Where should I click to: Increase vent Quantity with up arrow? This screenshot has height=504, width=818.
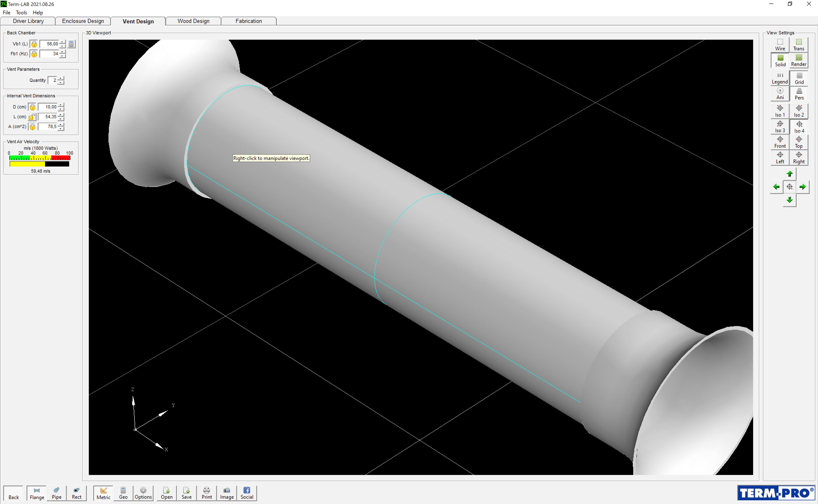point(61,78)
